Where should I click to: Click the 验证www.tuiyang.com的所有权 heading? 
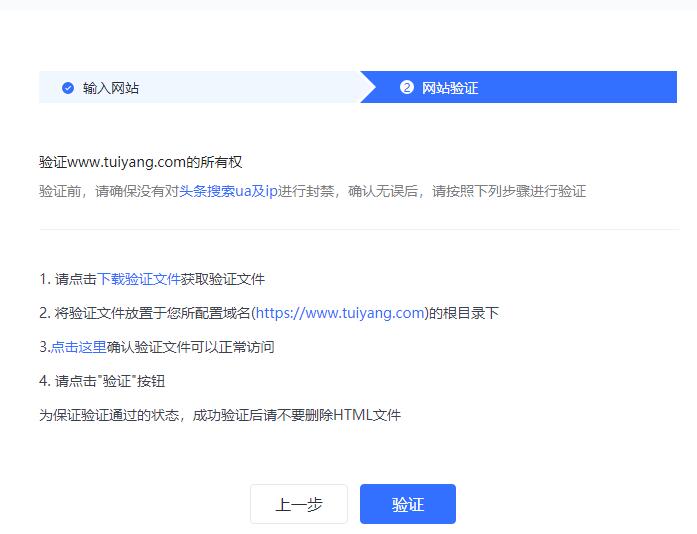click(x=141, y=162)
